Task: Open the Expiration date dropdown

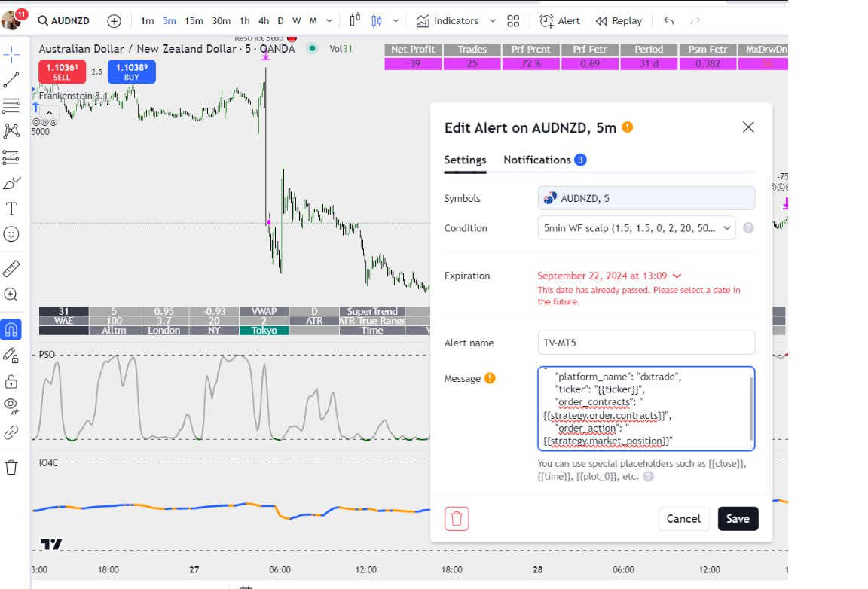Action: [609, 276]
